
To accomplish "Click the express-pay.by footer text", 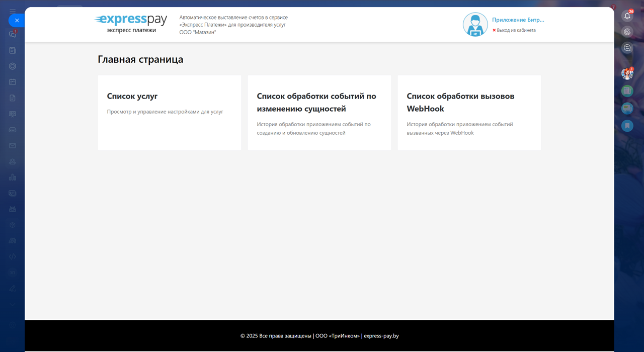I will point(381,336).
